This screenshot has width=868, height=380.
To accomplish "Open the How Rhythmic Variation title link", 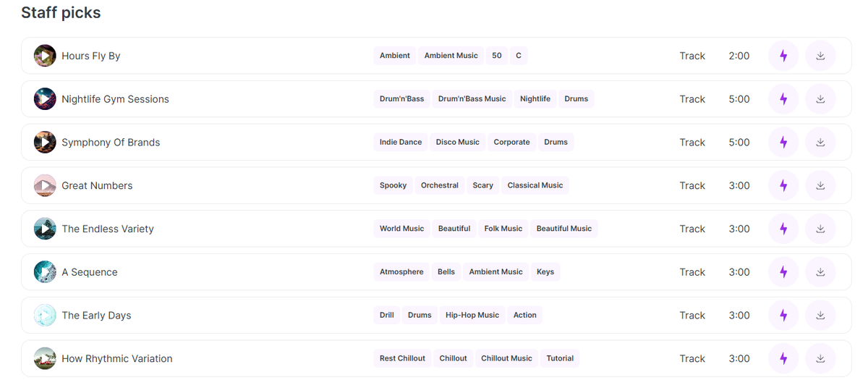I will point(117,359).
